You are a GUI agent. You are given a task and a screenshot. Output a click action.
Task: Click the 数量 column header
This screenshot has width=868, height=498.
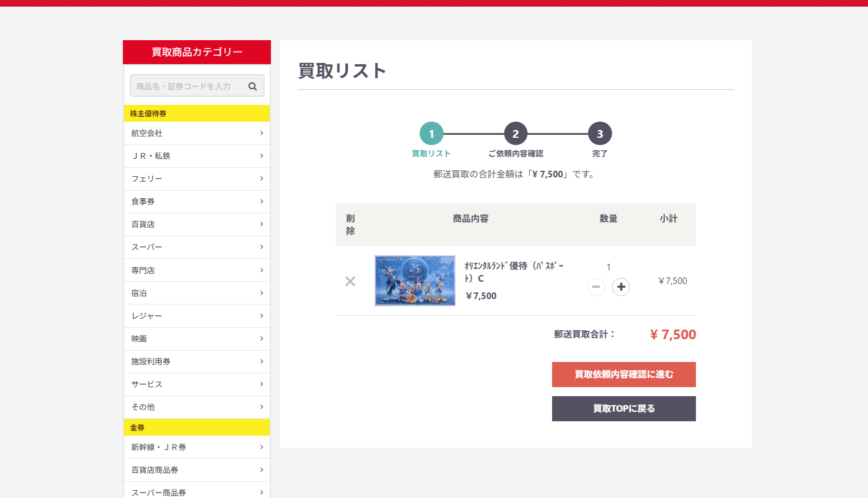[x=608, y=219]
